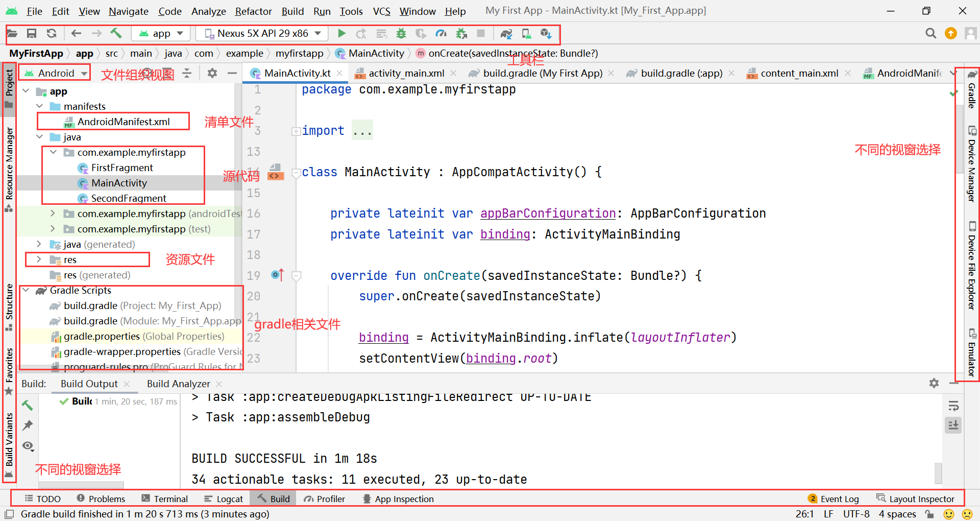Screen dimensions: 980x521
Task: Click the Profile app icon
Action: 441,34
